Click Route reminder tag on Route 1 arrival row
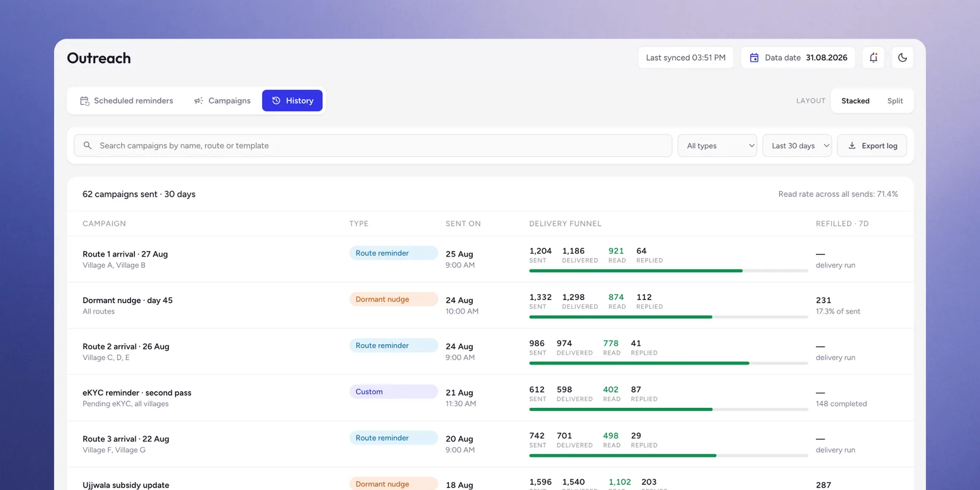Viewport: 980px width, 490px height. 393,253
